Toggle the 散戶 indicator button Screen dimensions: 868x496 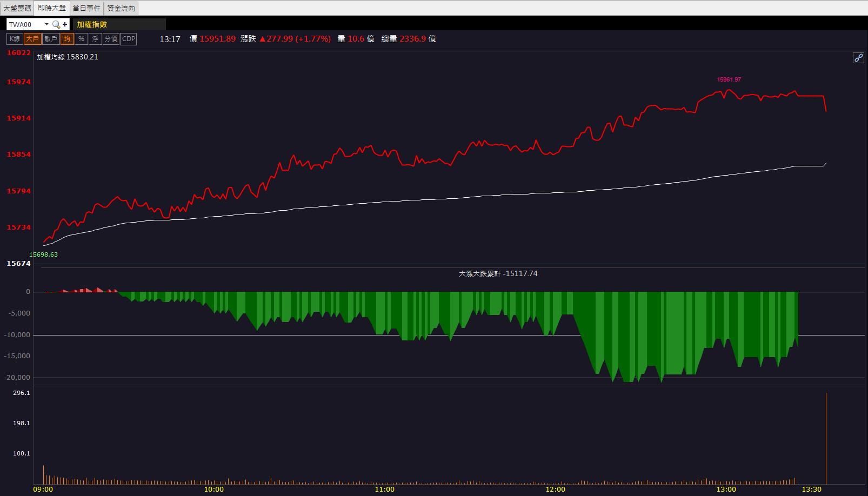pos(51,39)
